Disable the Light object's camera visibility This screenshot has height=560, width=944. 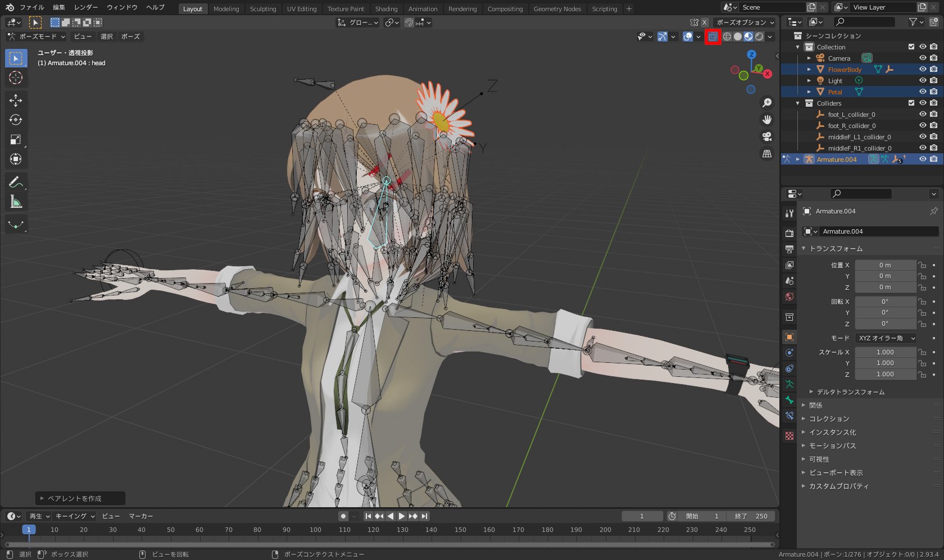pos(933,80)
